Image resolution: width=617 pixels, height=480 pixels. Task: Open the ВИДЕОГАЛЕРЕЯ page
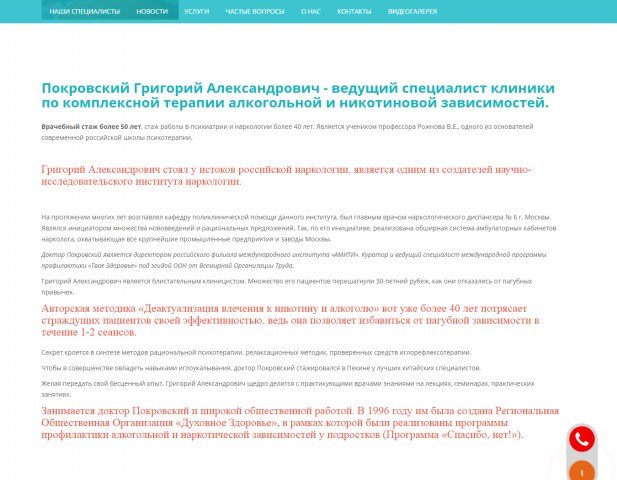click(x=412, y=11)
